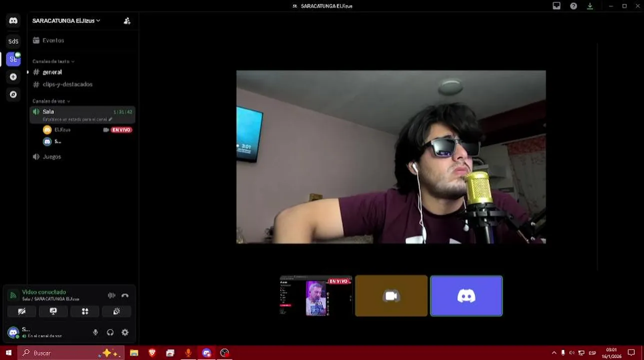644x360 pixels.
Task: Open user settings gear
Action: coord(125,332)
